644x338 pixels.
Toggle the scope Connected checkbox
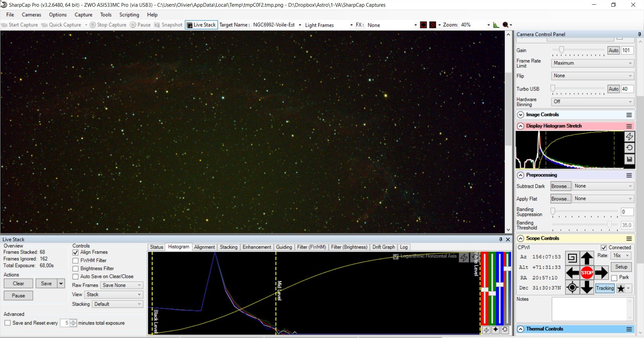click(604, 247)
